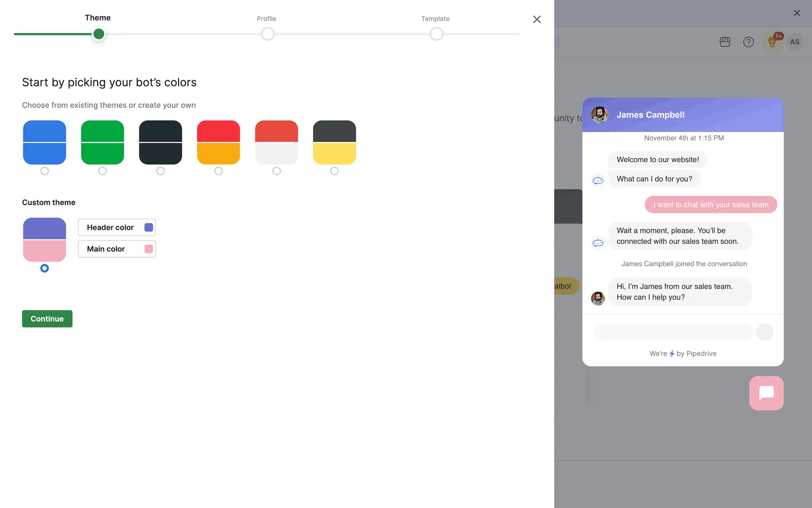Go to the Profile step
Image resolution: width=812 pixels, height=508 pixels.
coord(267,34)
